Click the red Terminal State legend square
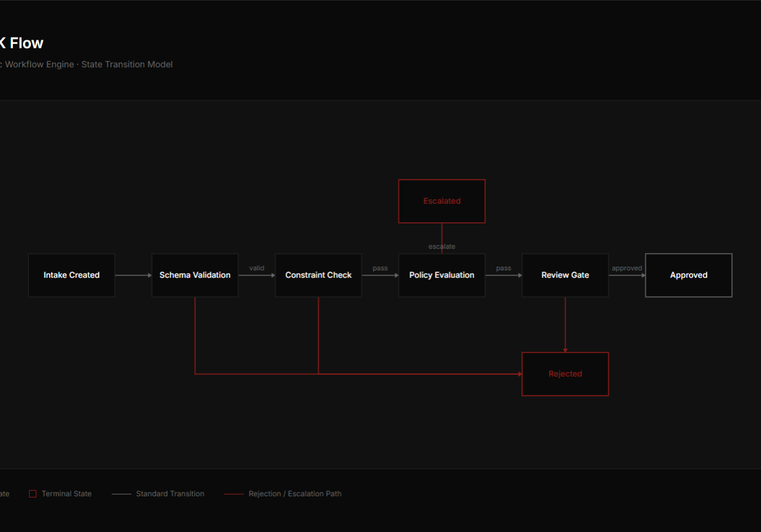The image size is (761, 532). 33,494
